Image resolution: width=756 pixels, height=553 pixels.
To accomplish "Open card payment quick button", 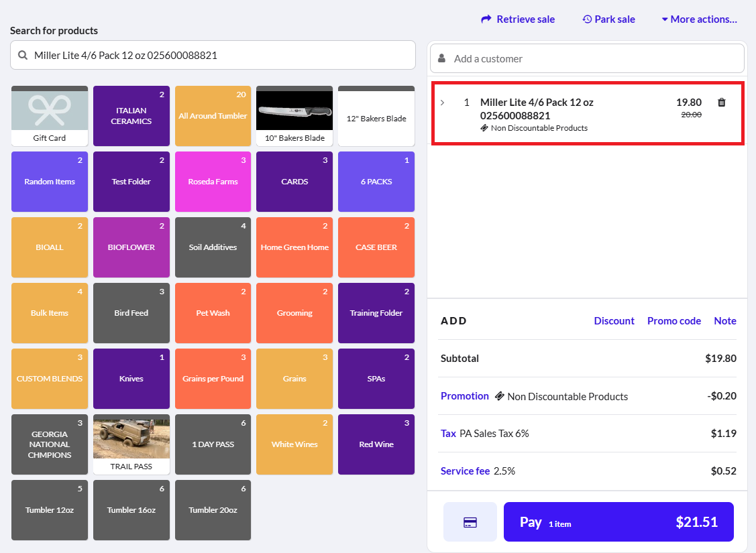I will click(470, 522).
